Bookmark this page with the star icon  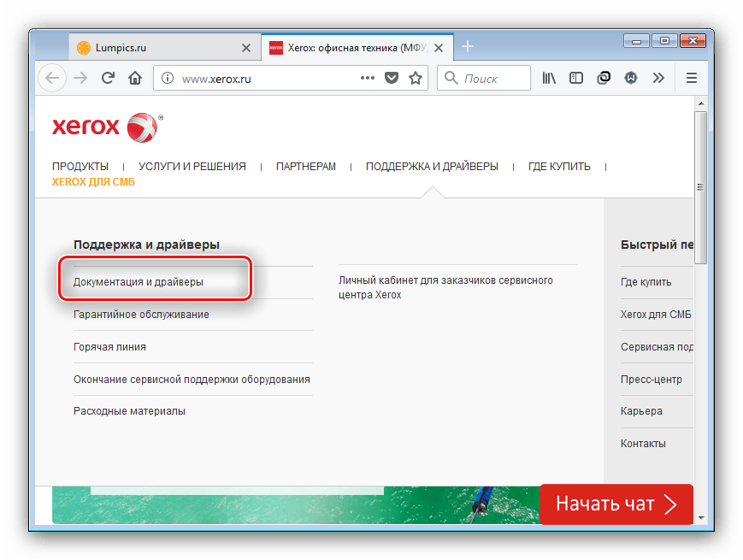pos(416,78)
